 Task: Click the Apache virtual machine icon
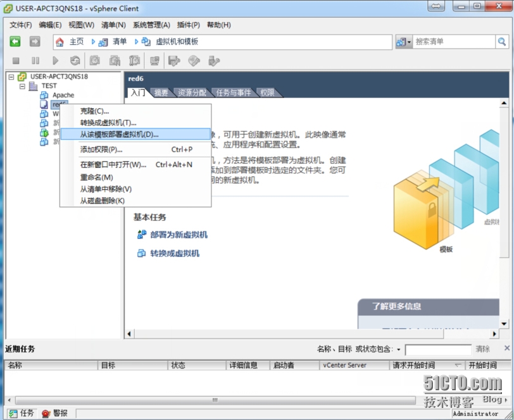(44, 95)
